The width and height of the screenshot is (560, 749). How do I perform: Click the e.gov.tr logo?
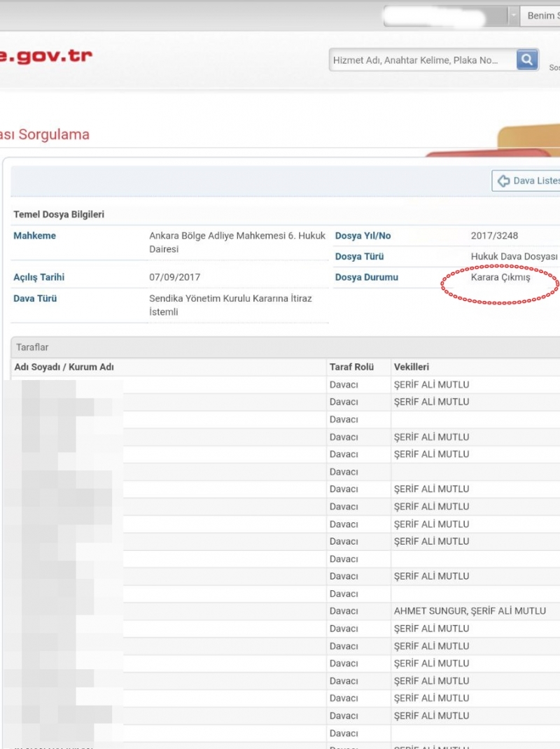click(x=46, y=56)
